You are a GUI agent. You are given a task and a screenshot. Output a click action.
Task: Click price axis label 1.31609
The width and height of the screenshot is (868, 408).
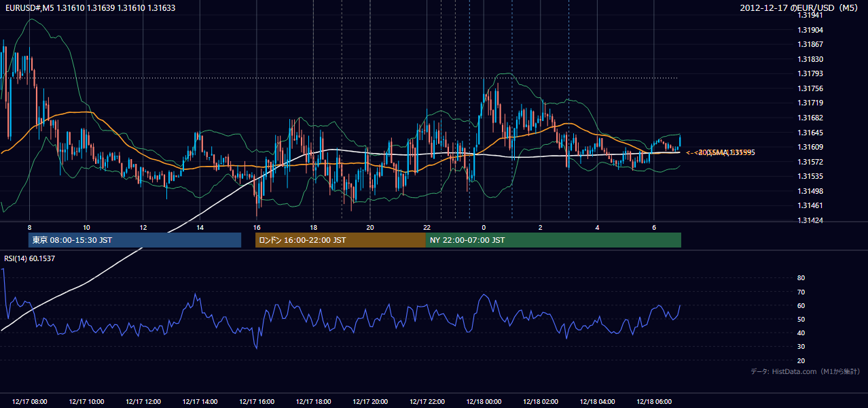[811, 147]
